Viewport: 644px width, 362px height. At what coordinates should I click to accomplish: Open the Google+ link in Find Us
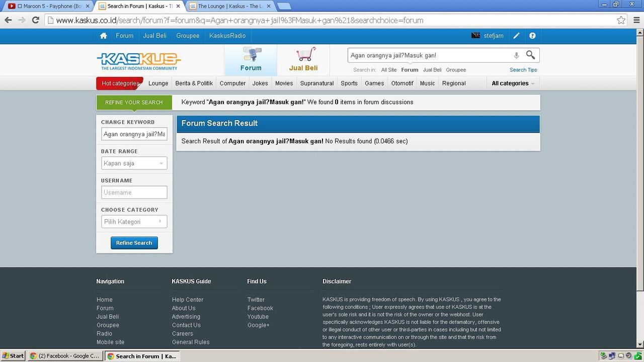point(258,325)
